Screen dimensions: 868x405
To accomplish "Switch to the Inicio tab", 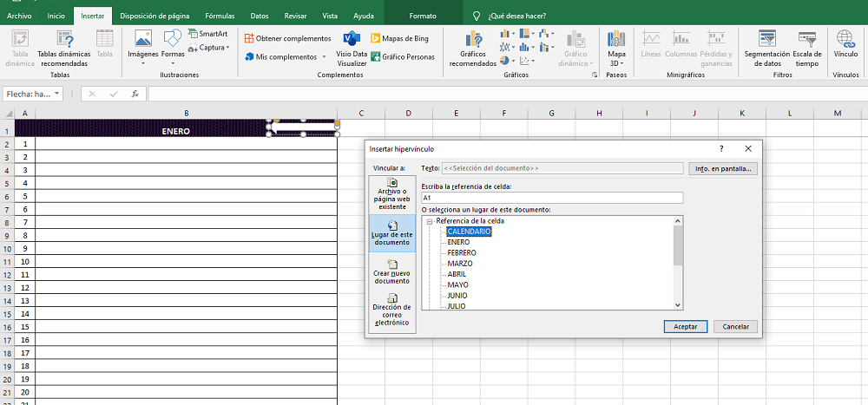I will click(56, 16).
